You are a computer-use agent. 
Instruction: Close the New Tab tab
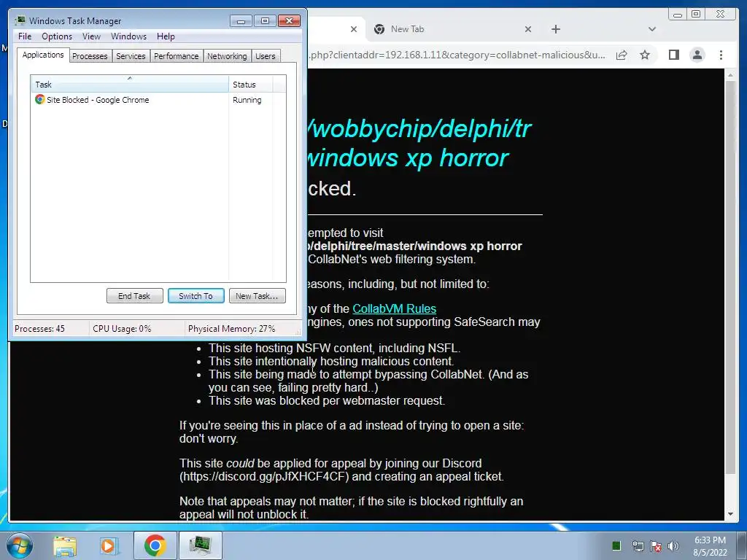coord(528,29)
